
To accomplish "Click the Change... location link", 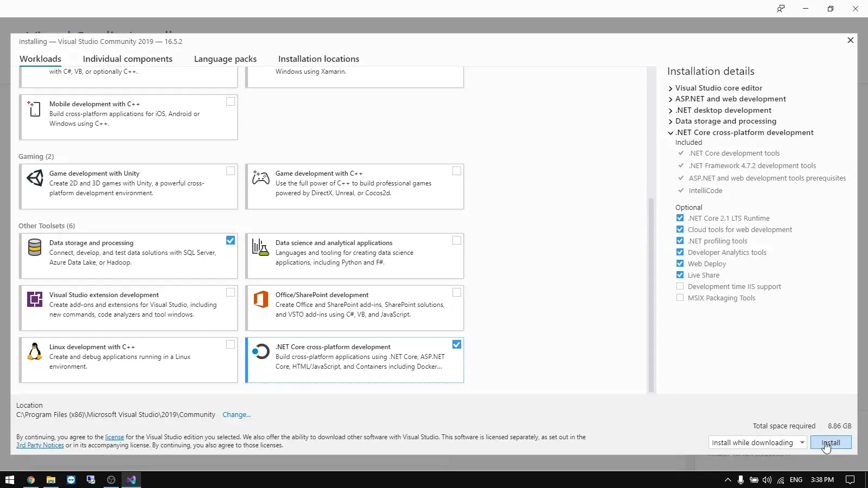I will [x=236, y=414].
